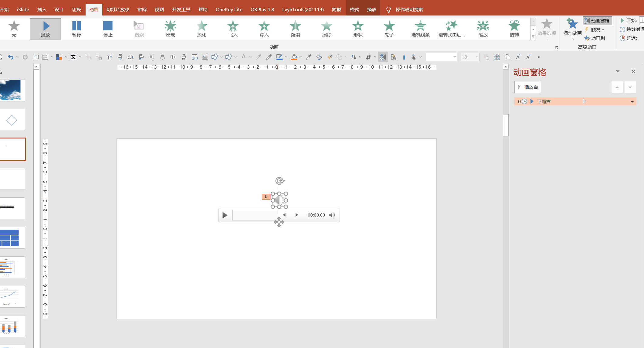Apply the 缩放 (Zoom) animation effect

[x=483, y=29]
